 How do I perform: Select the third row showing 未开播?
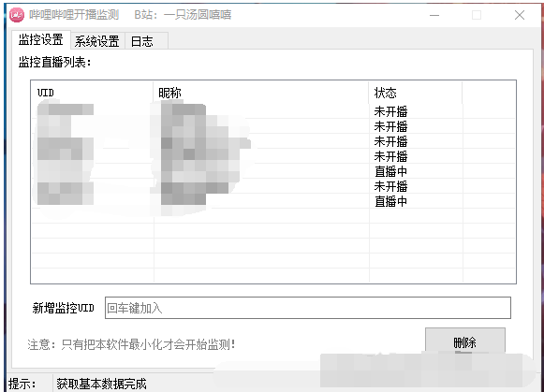273,141
